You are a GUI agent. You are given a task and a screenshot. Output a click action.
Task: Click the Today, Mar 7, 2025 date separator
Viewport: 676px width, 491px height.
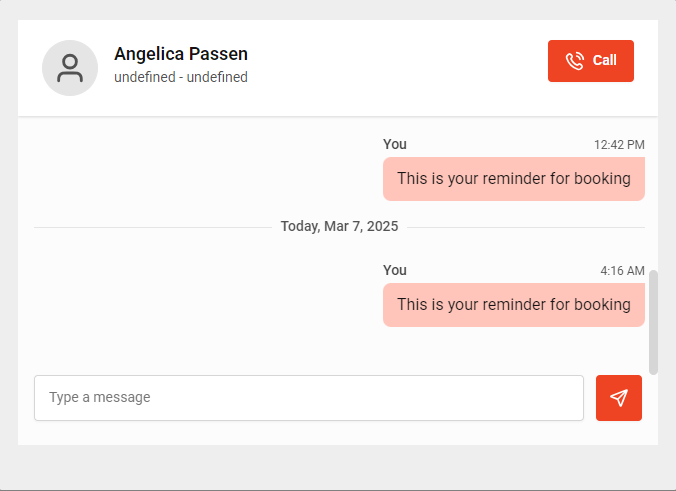click(339, 227)
